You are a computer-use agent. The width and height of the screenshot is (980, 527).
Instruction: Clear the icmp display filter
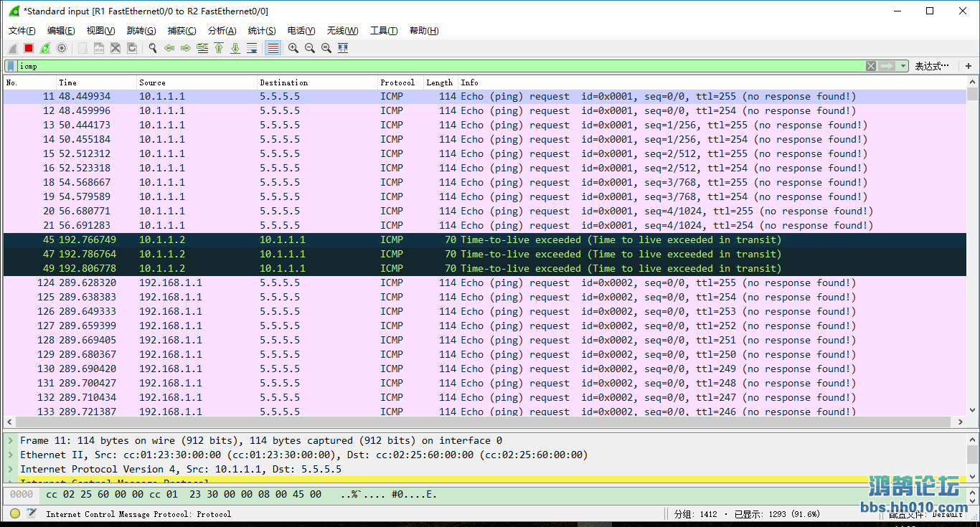coord(871,66)
